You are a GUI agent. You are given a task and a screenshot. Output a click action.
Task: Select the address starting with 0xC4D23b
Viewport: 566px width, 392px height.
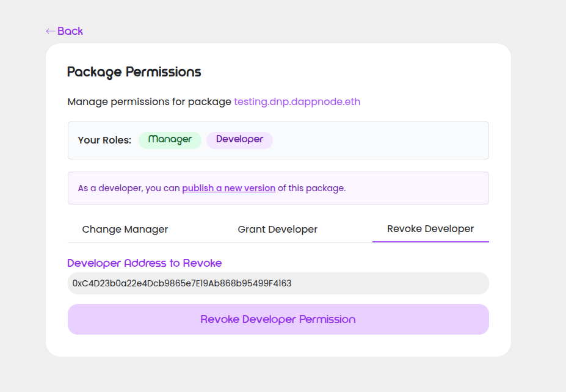[182, 283]
